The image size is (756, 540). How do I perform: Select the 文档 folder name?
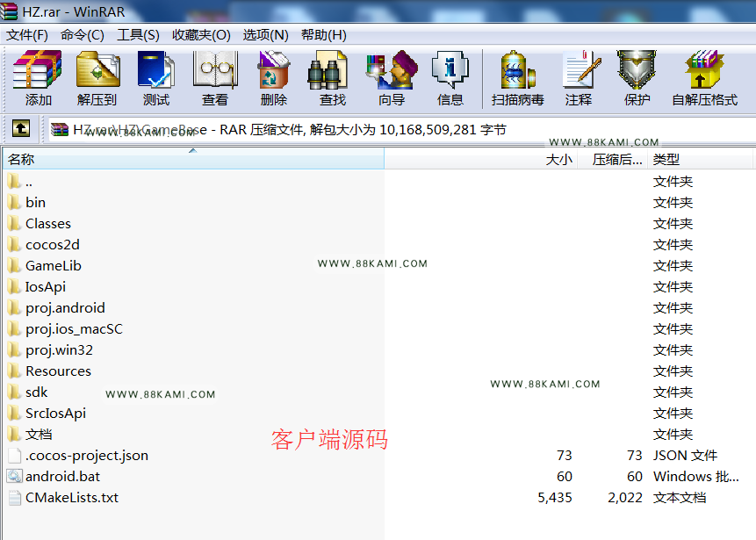click(39, 435)
